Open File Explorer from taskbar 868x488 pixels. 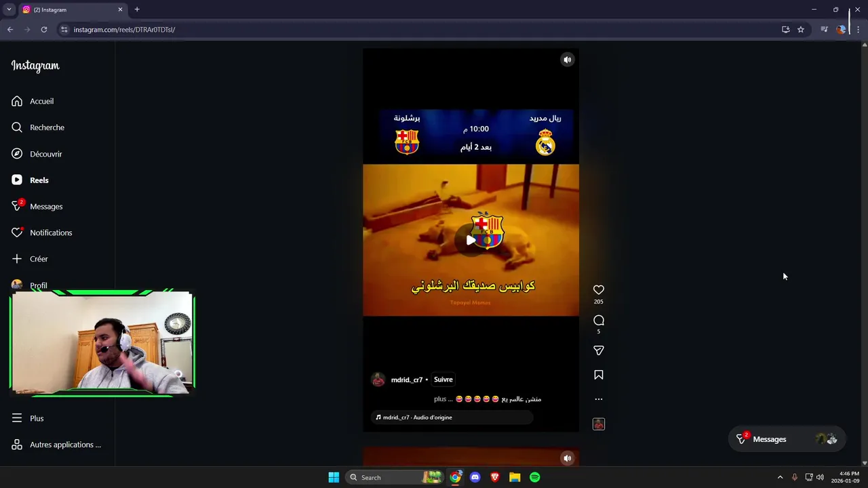point(515,477)
